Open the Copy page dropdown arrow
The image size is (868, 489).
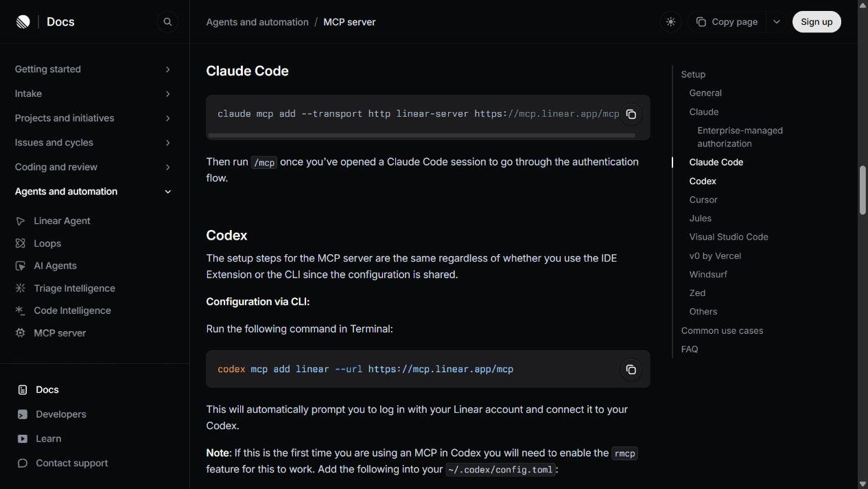[777, 22]
